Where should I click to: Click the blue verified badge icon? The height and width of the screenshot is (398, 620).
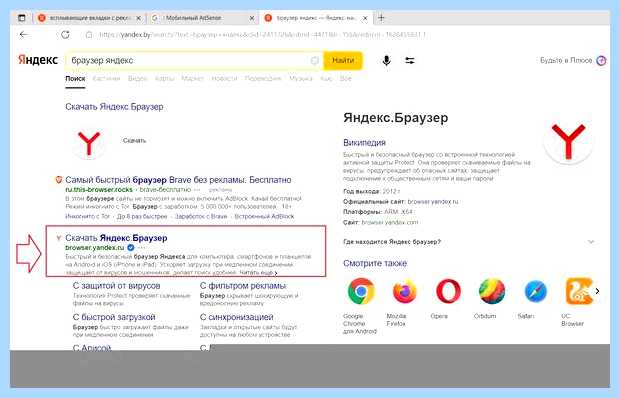click(x=130, y=248)
